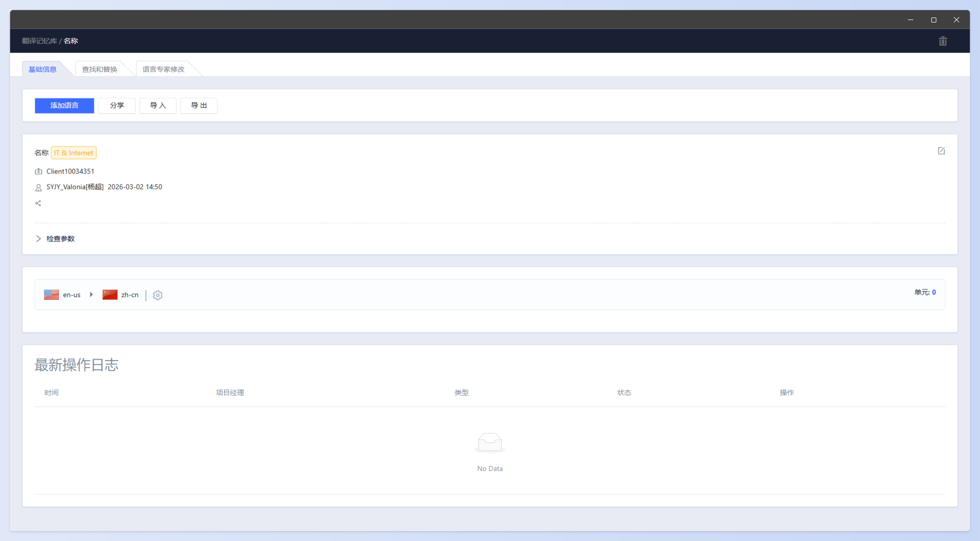Image resolution: width=980 pixels, height=541 pixels.
Task: Click Client10034351 text
Action: 70,171
